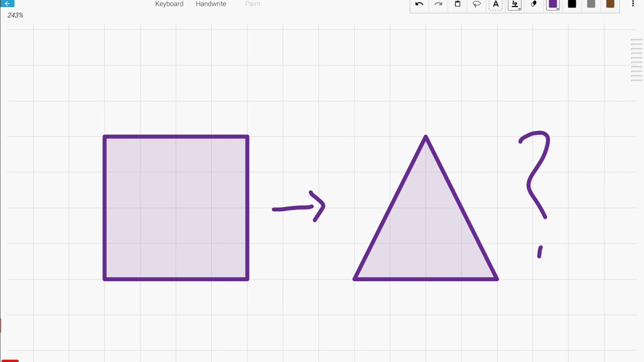Click the clipboard paste icon
The width and height of the screenshot is (644, 362).
point(457,4)
